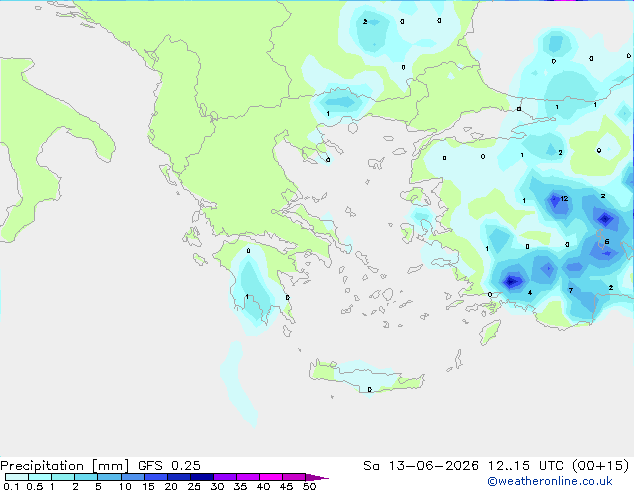The image size is (634, 490).
Task: Pick the 40–45 mm magenta legend swatch
Action: pos(271,477)
